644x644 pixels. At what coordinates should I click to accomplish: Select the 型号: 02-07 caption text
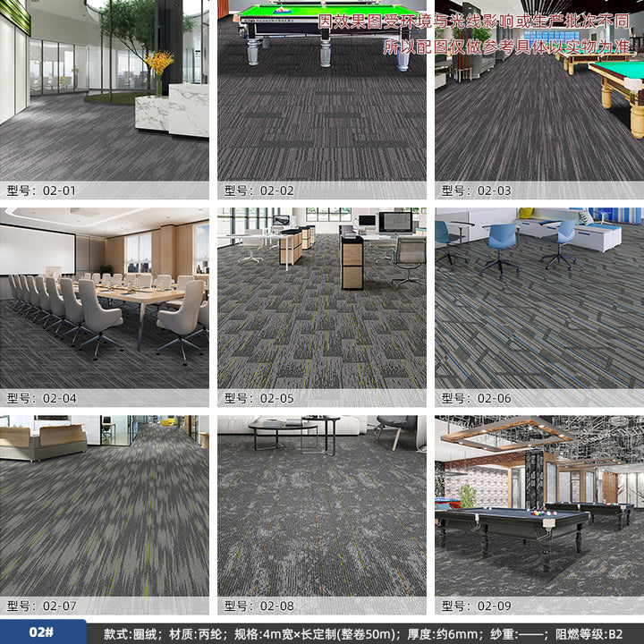pyautogui.click(x=42, y=606)
